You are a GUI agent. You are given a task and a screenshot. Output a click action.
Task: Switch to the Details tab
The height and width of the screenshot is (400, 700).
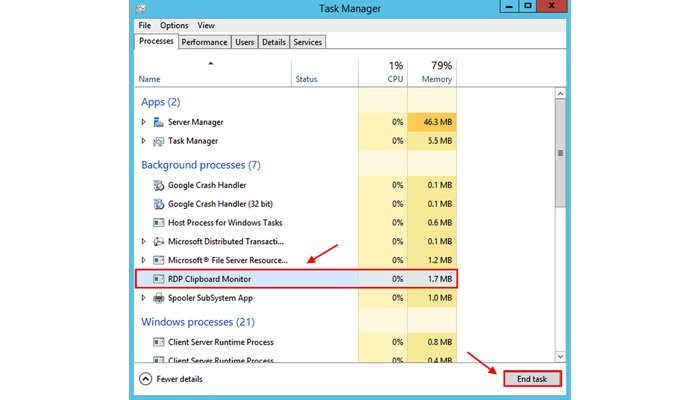tap(274, 42)
